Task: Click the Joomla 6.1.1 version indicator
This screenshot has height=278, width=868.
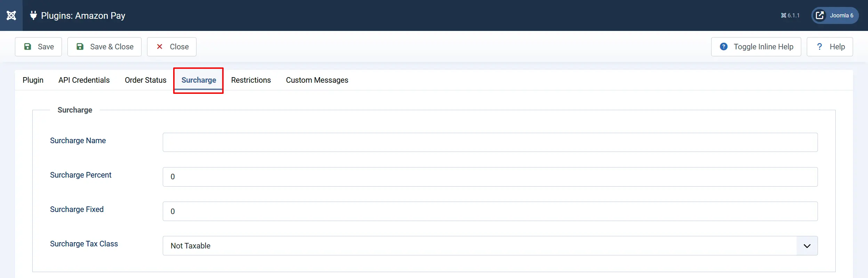Action: click(x=790, y=15)
